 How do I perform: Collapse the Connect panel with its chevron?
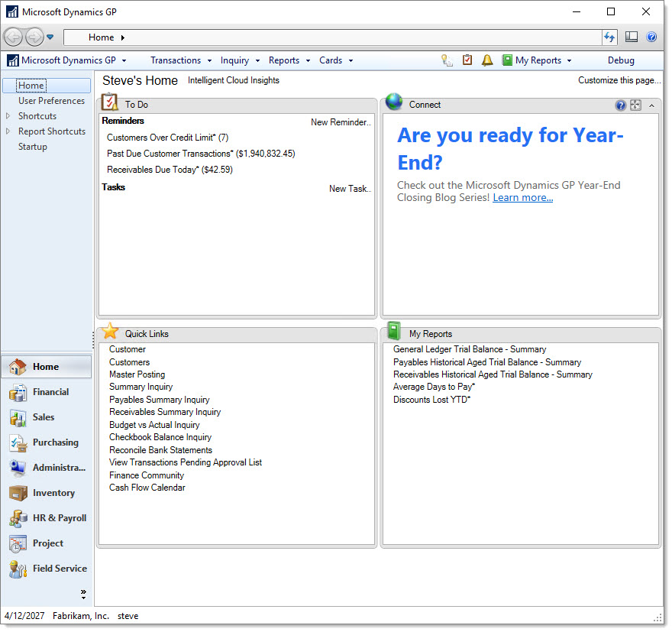[x=650, y=105]
